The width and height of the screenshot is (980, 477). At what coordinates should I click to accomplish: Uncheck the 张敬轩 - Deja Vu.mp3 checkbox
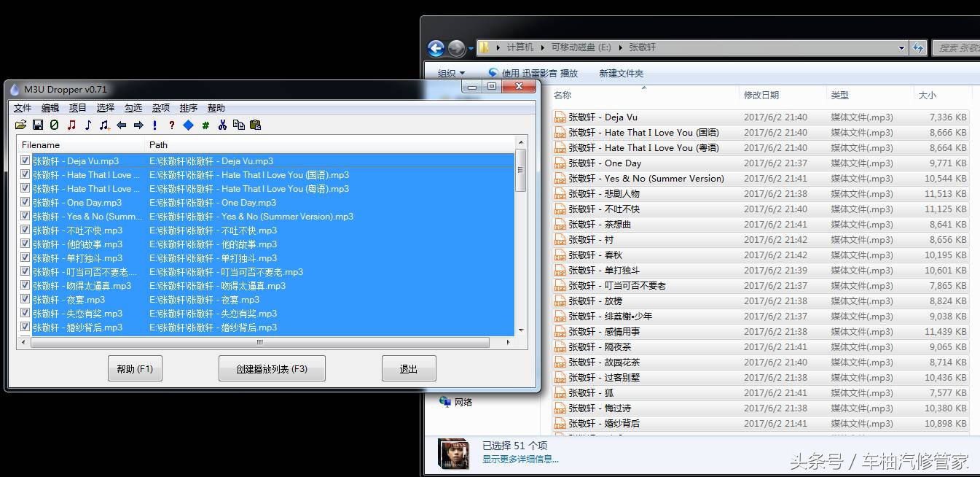pos(25,160)
